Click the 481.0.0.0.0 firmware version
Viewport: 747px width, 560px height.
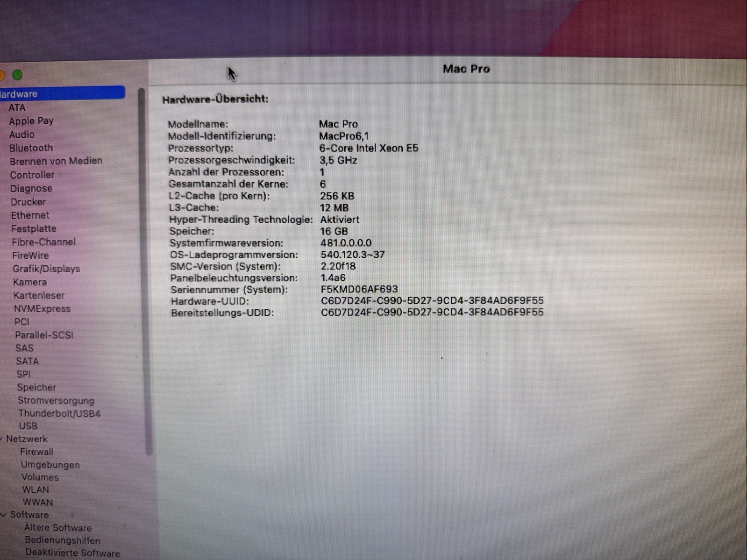[x=346, y=243]
